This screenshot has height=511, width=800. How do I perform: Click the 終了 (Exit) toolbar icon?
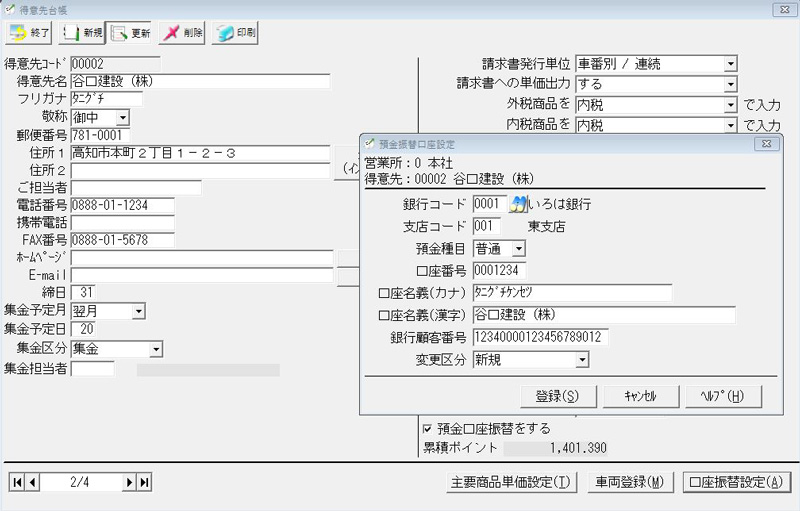click(x=30, y=33)
